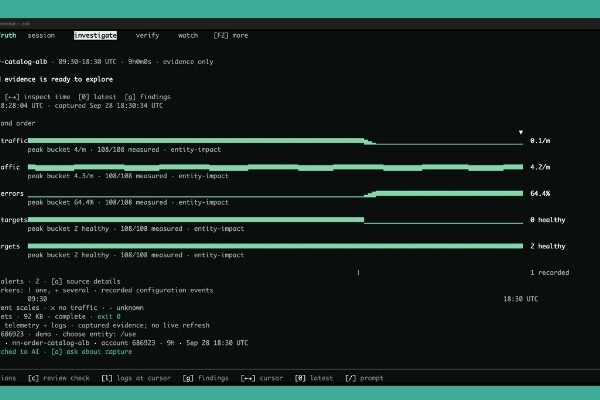Go to the watch tab

pos(188,36)
